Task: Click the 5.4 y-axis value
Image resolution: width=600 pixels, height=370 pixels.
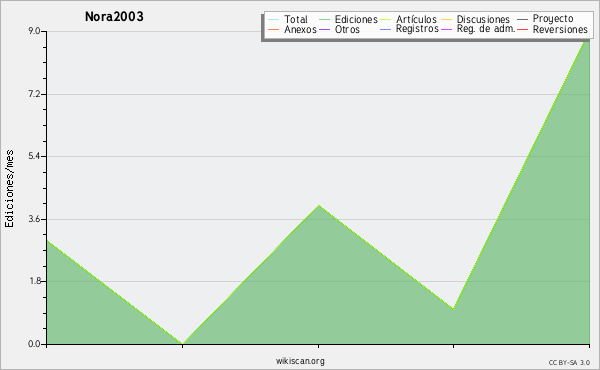Action: [x=34, y=156]
